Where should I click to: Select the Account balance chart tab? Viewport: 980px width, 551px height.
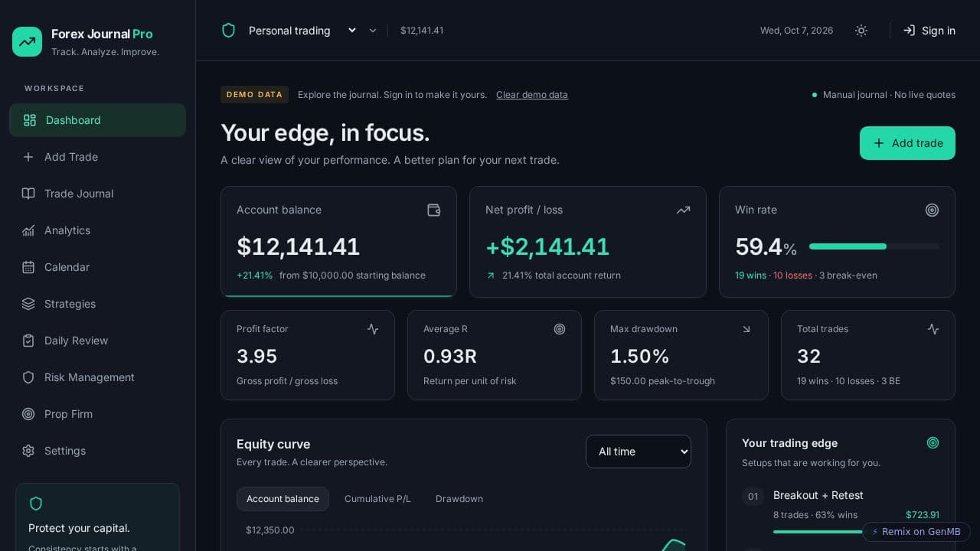(x=283, y=499)
